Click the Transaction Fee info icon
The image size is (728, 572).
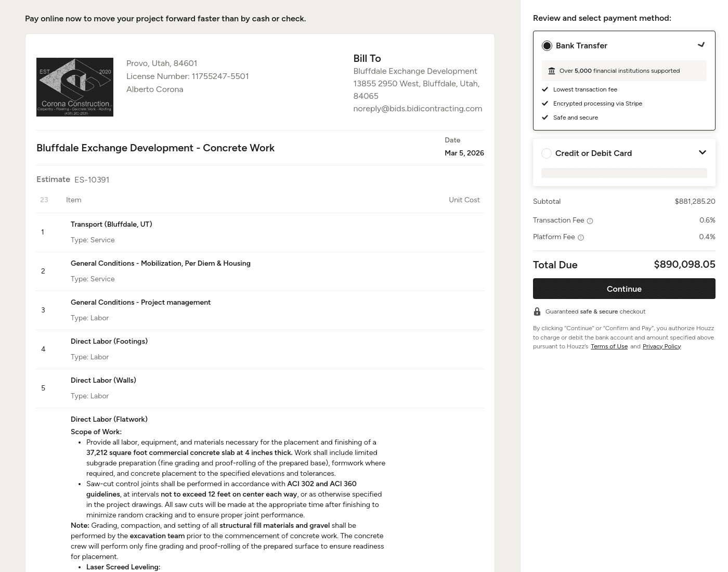590,221
